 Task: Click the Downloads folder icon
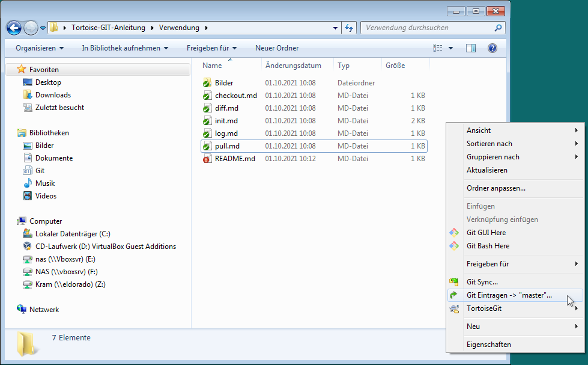tap(28, 94)
